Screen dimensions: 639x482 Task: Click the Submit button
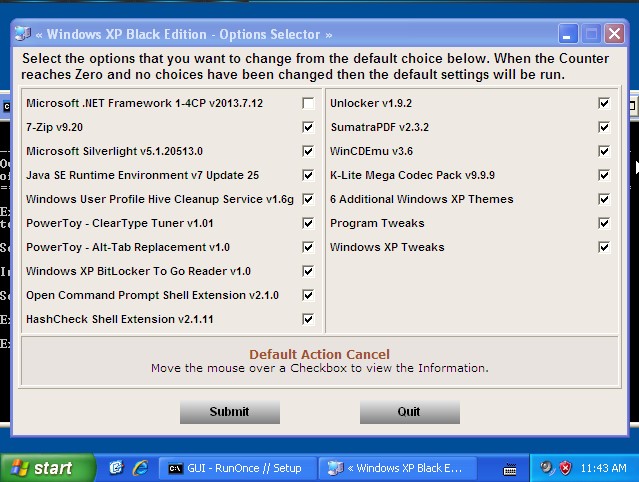point(230,412)
